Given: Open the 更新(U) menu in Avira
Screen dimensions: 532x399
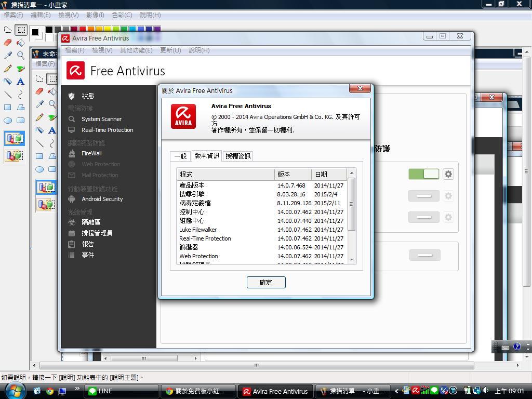Looking at the screenshot, I should click(x=170, y=50).
